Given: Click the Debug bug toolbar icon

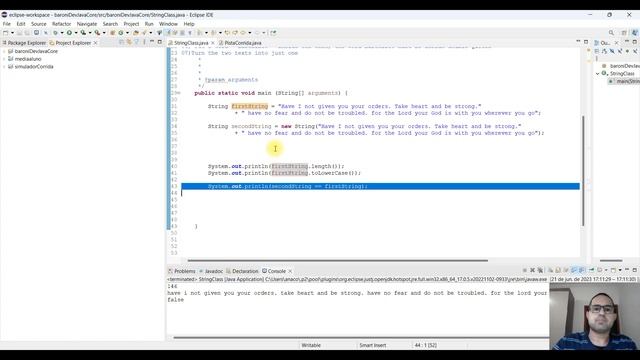Looking at the screenshot, I should [55, 33].
